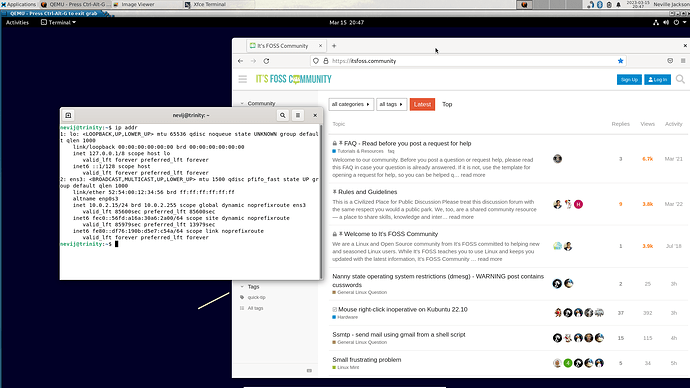The image size is (690, 388).
Task: Open Mouse right-click inoperative on Kubuntu topic
Action: [x=403, y=309]
